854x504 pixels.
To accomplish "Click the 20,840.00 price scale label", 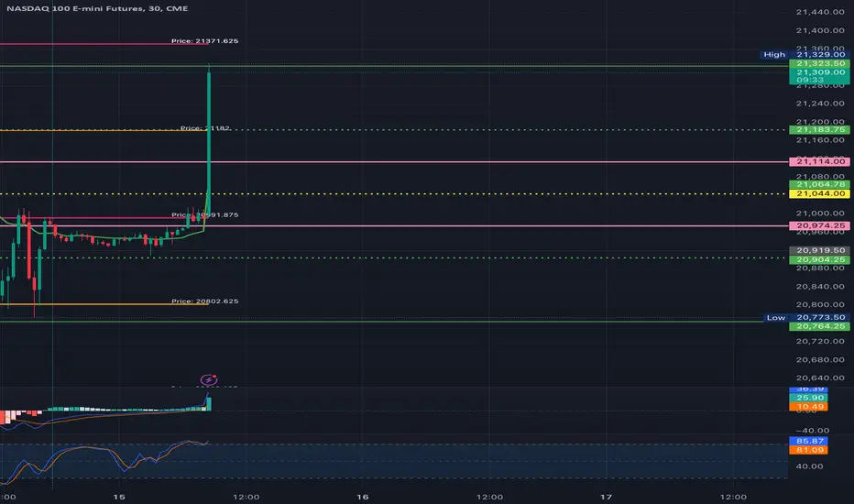I will pyautogui.click(x=820, y=286).
